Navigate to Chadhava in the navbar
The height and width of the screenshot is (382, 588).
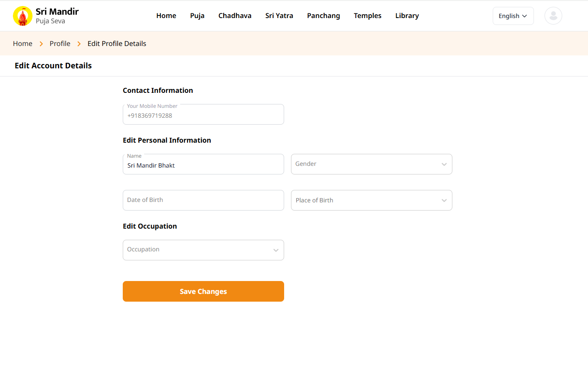[235, 16]
